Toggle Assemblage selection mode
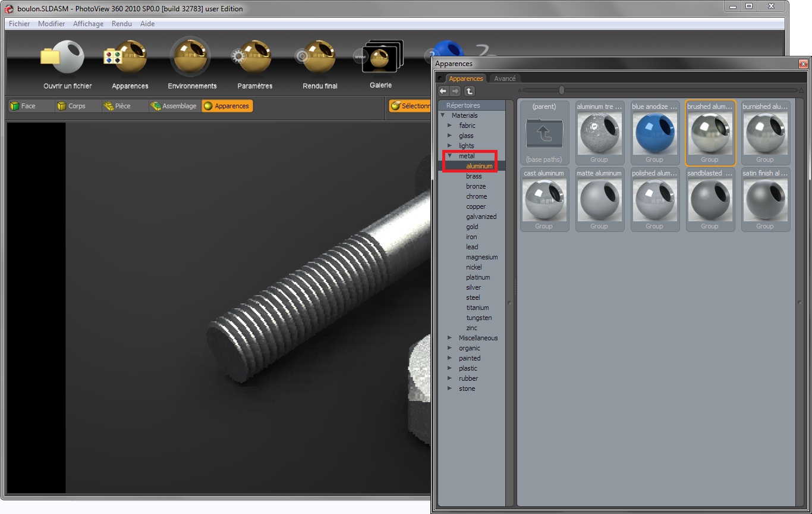The width and height of the screenshot is (812, 514). [174, 106]
